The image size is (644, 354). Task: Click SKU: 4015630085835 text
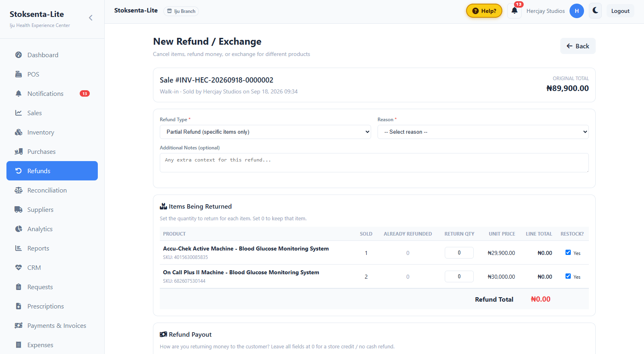[186, 257]
